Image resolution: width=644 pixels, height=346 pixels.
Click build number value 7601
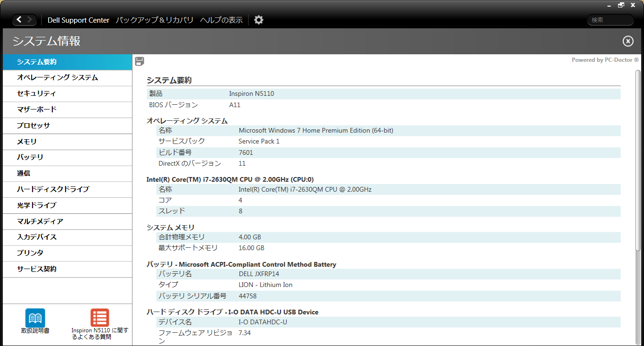point(246,152)
